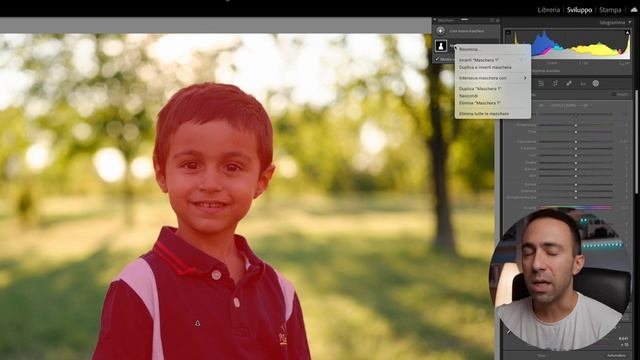Select the Crop overlay tool
Image resolution: width=640 pixels, height=360 pixels.
(555, 83)
